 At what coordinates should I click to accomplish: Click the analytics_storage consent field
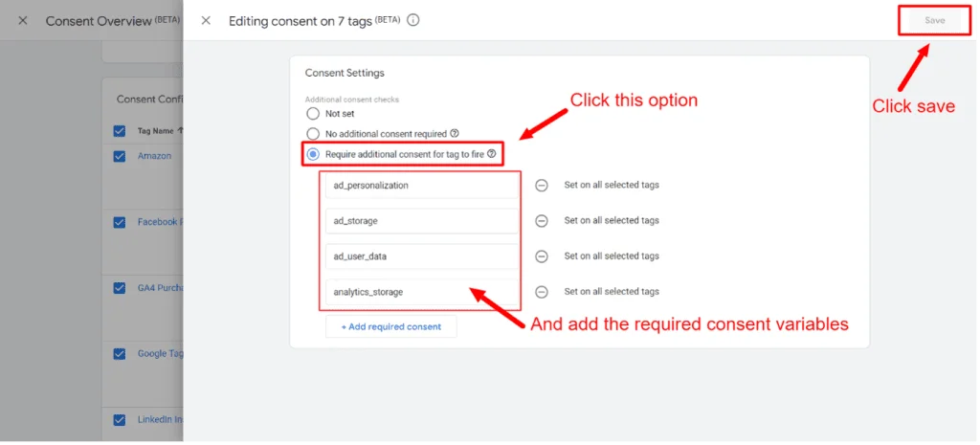(422, 292)
